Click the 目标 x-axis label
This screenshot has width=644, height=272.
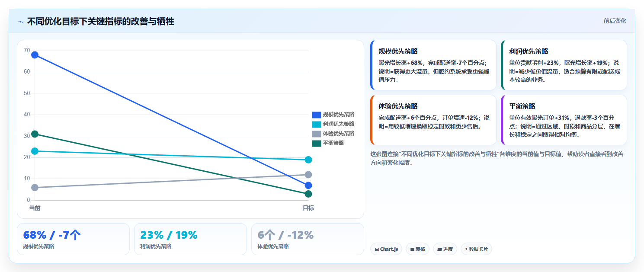click(x=308, y=208)
